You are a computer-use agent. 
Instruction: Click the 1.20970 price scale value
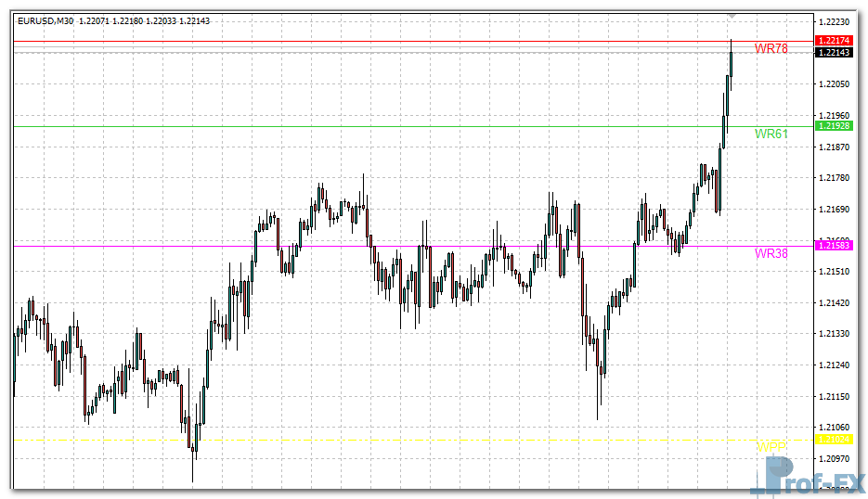pos(834,458)
